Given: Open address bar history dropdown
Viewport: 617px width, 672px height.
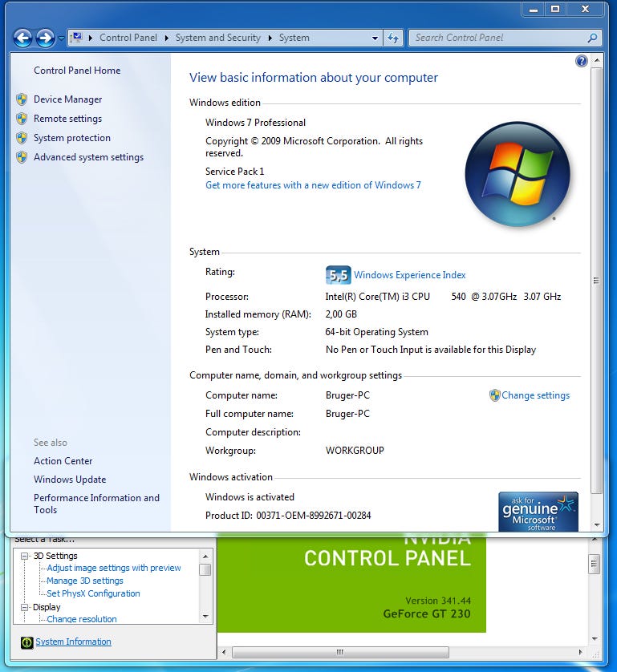Looking at the screenshot, I should point(375,38).
